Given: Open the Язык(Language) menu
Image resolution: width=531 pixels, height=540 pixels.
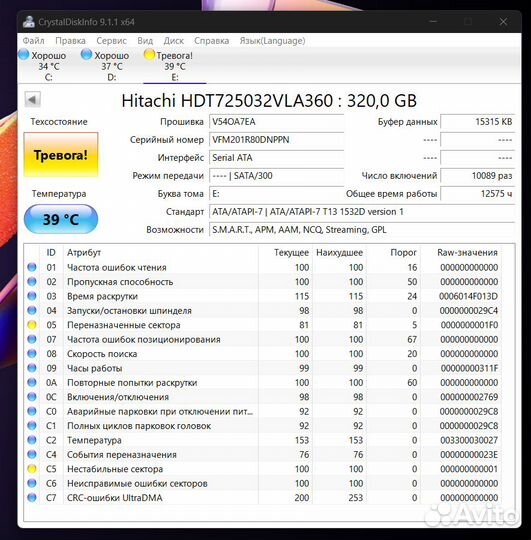Looking at the screenshot, I should [x=272, y=41].
